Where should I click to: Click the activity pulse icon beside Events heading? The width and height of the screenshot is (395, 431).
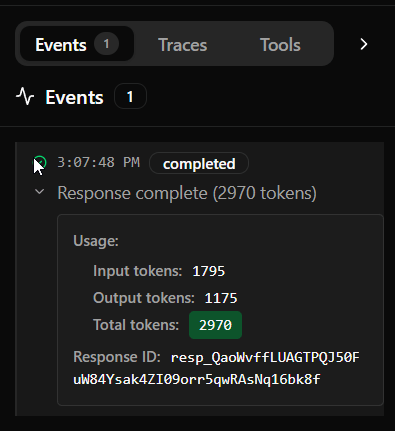(x=25, y=96)
